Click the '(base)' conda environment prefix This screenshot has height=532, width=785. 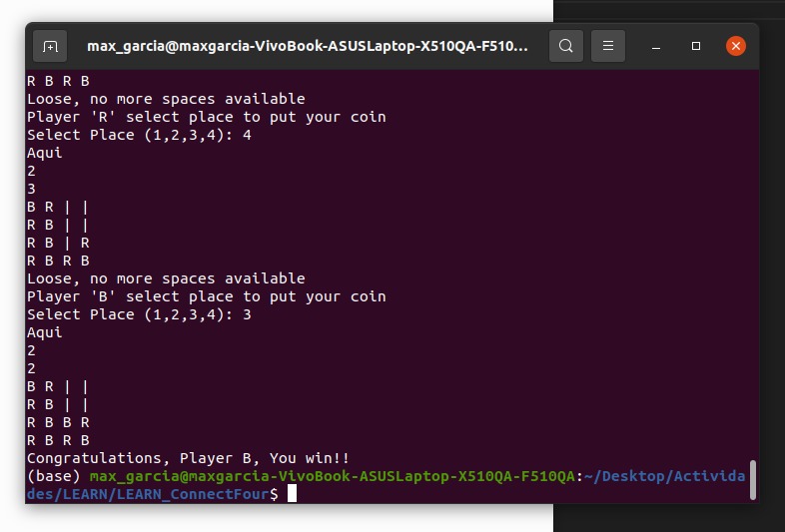pos(54,476)
